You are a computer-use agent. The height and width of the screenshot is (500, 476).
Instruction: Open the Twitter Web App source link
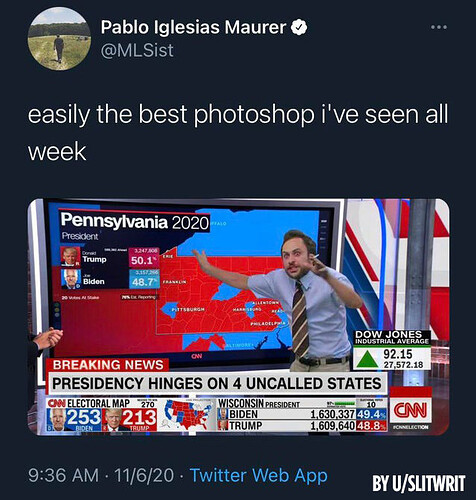pos(259,475)
